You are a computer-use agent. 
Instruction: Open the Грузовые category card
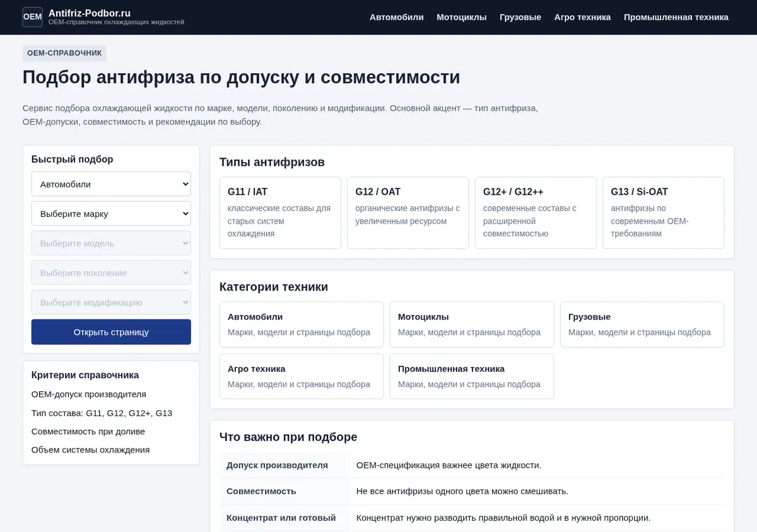(642, 325)
